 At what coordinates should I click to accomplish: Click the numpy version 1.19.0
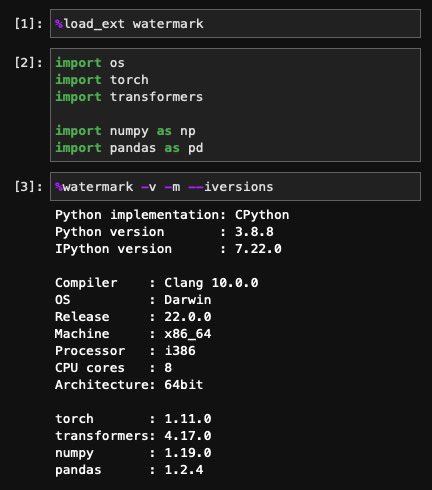click(188, 453)
